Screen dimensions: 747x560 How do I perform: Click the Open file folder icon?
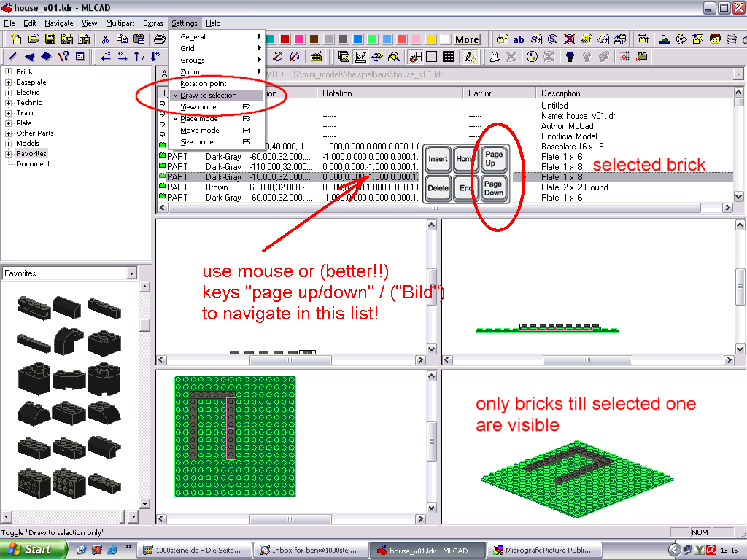pyautogui.click(x=34, y=39)
